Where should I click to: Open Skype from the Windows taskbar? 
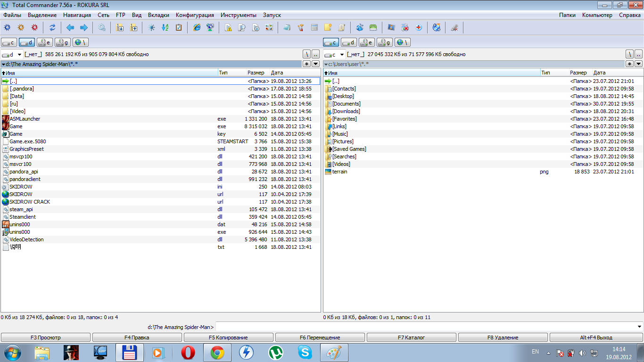(305, 353)
